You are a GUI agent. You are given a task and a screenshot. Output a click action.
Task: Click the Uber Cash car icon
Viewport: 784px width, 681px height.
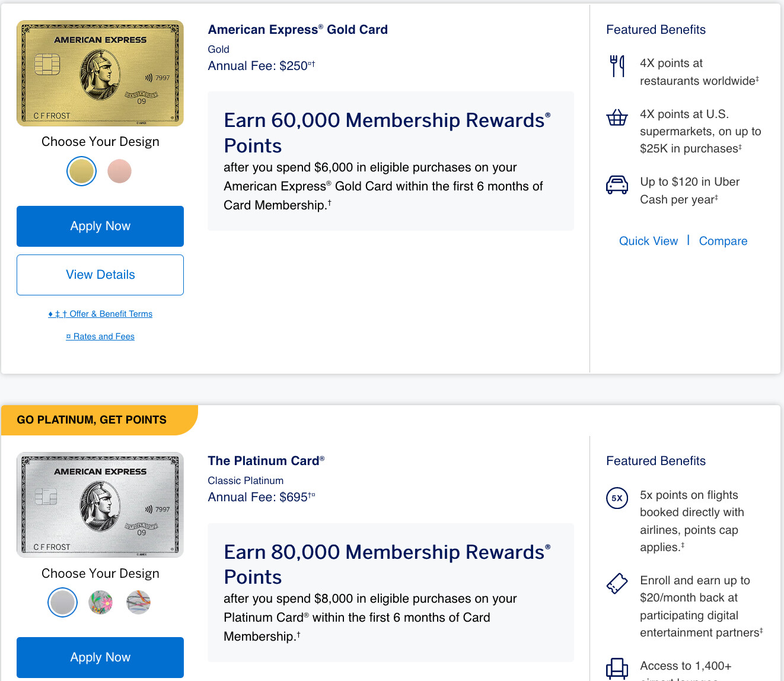click(617, 184)
